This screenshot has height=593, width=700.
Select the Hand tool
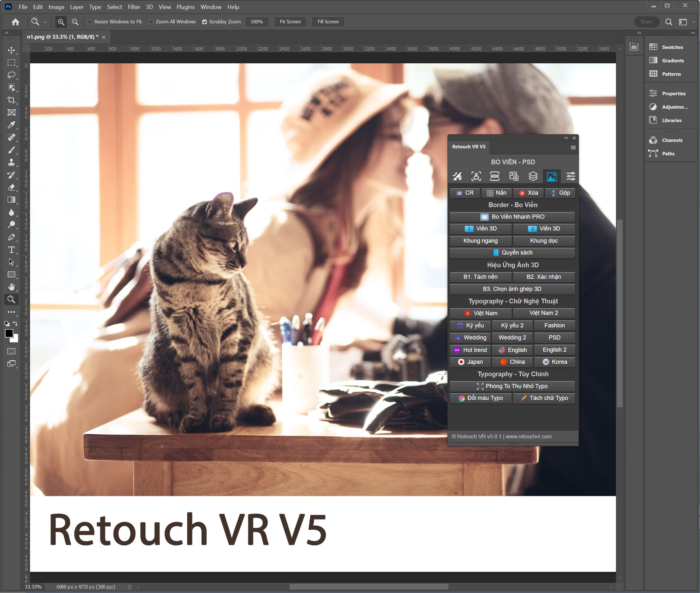point(11,287)
